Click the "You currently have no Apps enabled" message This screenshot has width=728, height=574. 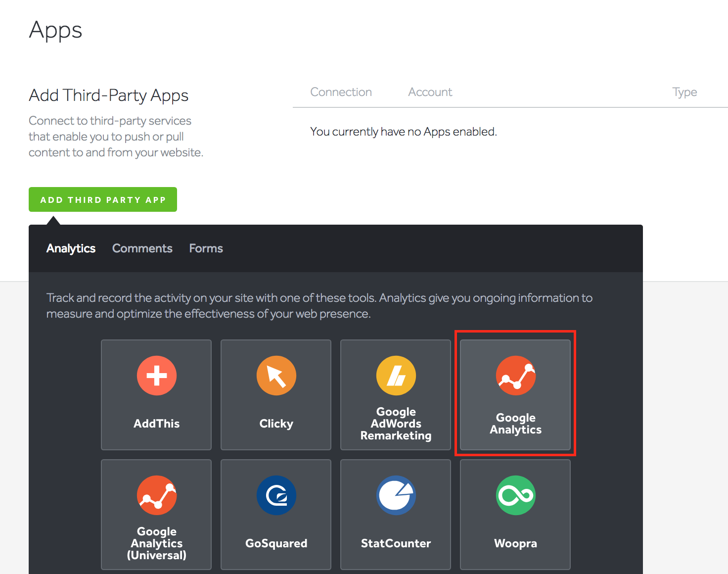pos(404,132)
